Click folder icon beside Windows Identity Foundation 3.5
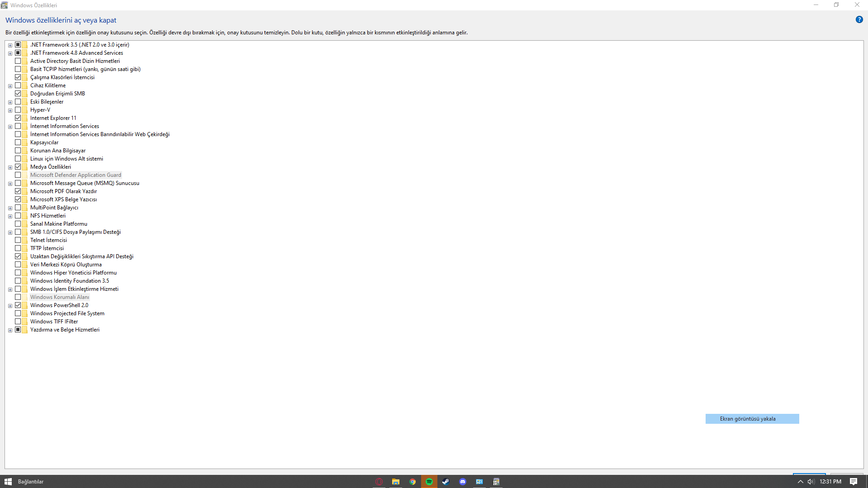 [24, 281]
